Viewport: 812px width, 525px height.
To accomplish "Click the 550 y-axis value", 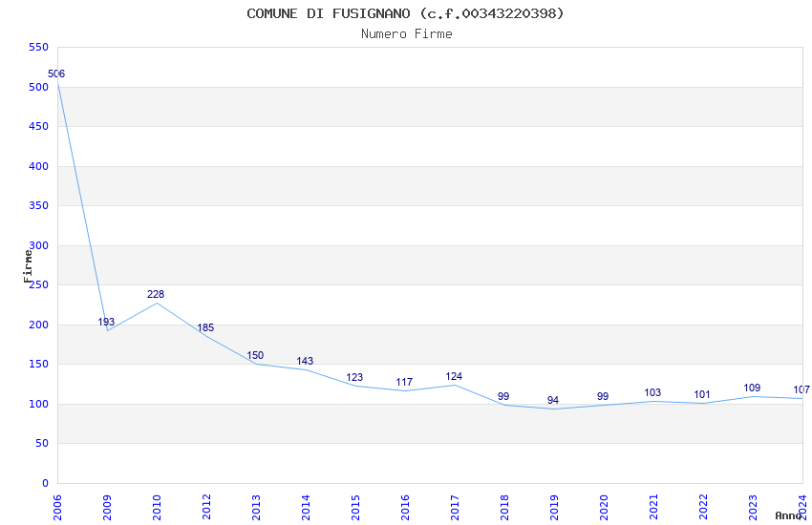I will pyautogui.click(x=39, y=48).
